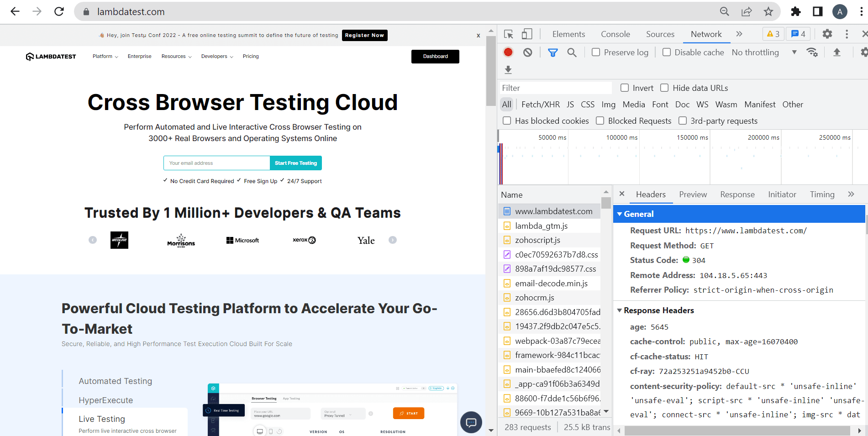Check the Disable cache option
The width and height of the screenshot is (868, 436).
point(667,53)
